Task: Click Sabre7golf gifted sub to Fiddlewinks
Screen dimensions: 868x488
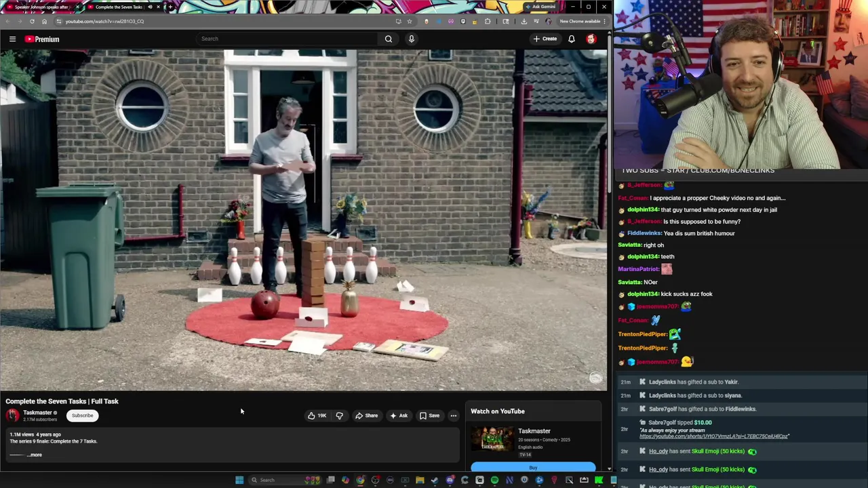Action: [x=703, y=409]
